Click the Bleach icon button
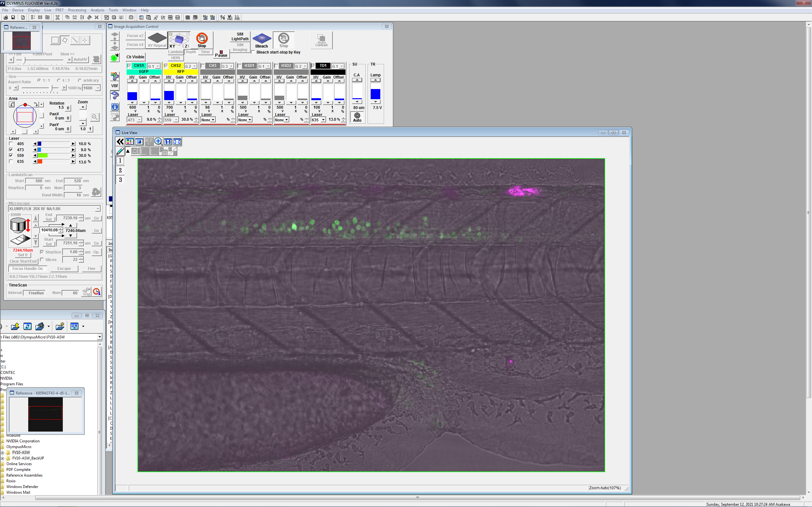Screen dimensions: 812x507 pos(261,40)
